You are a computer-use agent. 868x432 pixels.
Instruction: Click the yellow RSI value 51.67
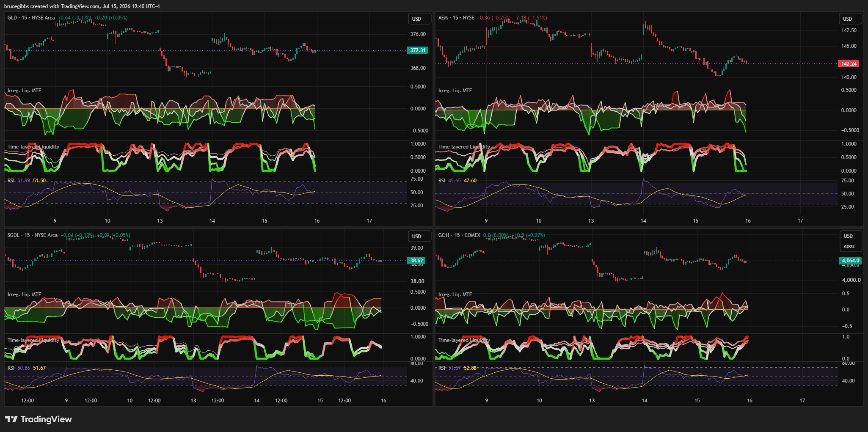[39, 368]
